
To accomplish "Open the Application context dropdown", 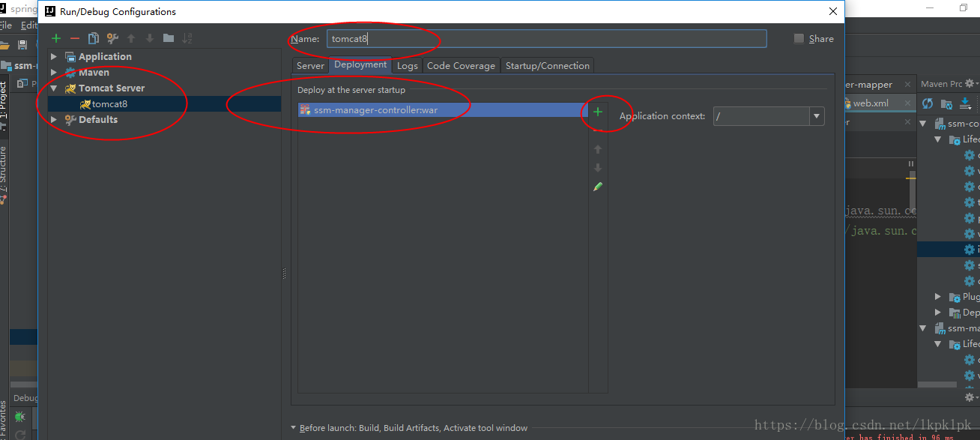I will click(x=816, y=116).
